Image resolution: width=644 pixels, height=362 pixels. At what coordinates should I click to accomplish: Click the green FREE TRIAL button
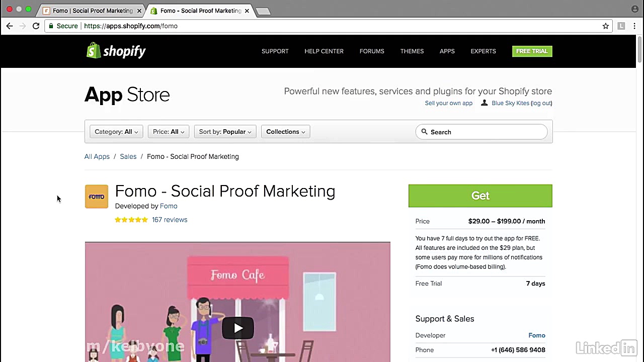click(x=532, y=51)
